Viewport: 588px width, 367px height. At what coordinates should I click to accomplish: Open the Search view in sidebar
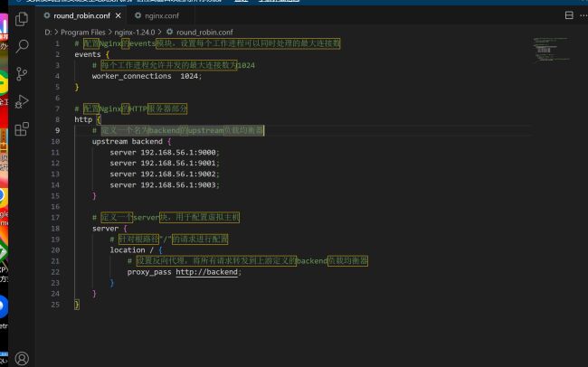22,44
